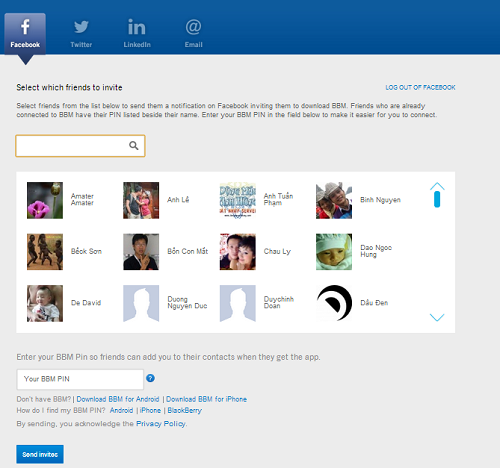Select Dao Ngoc Hung's baby photo
The image size is (500, 468).
334,252
